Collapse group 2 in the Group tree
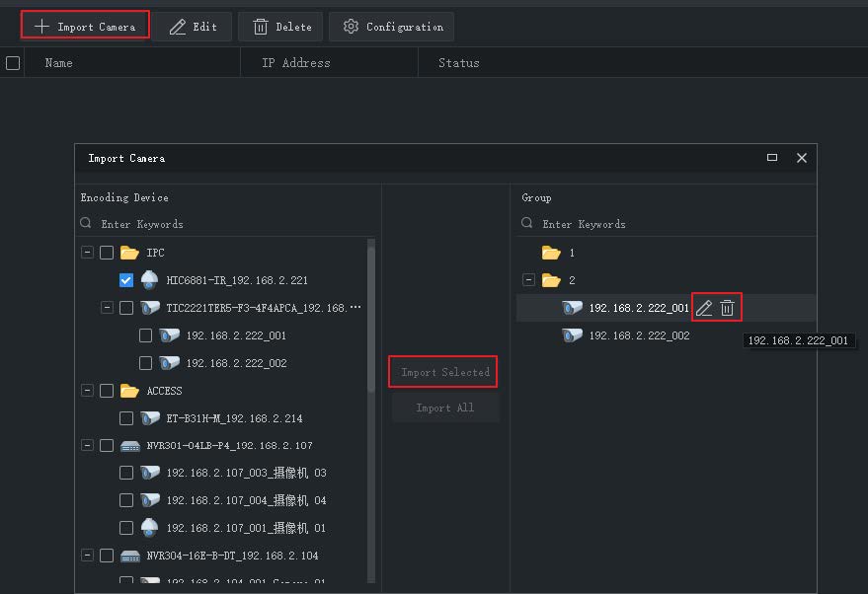 [x=528, y=280]
